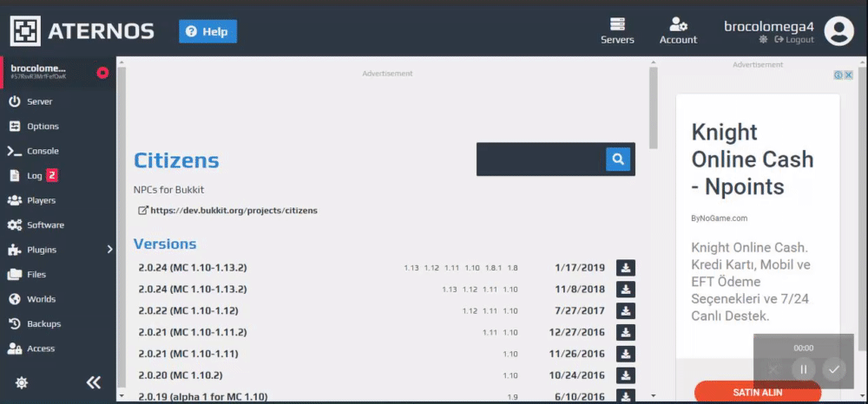This screenshot has width=868, height=404.
Task: Click the external link icon before URL
Action: pyautogui.click(x=143, y=211)
